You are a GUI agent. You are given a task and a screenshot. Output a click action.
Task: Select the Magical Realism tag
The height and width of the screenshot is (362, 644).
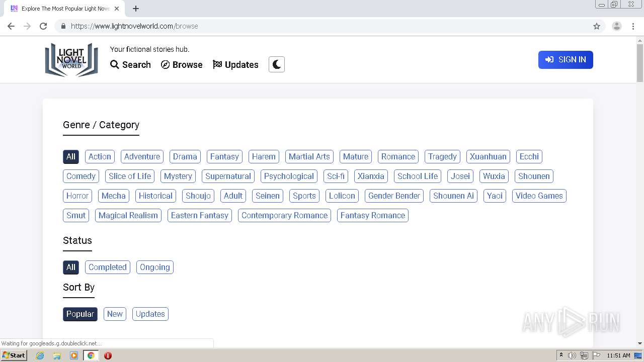128,215
